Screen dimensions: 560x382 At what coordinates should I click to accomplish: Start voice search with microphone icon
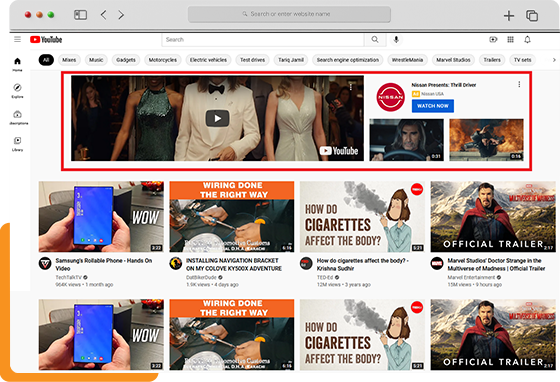pyautogui.click(x=396, y=40)
